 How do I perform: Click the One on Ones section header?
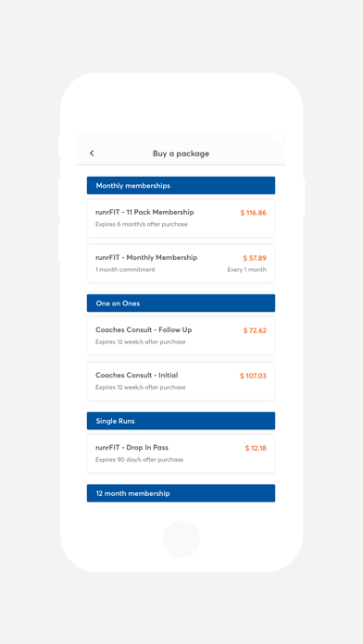(x=181, y=303)
